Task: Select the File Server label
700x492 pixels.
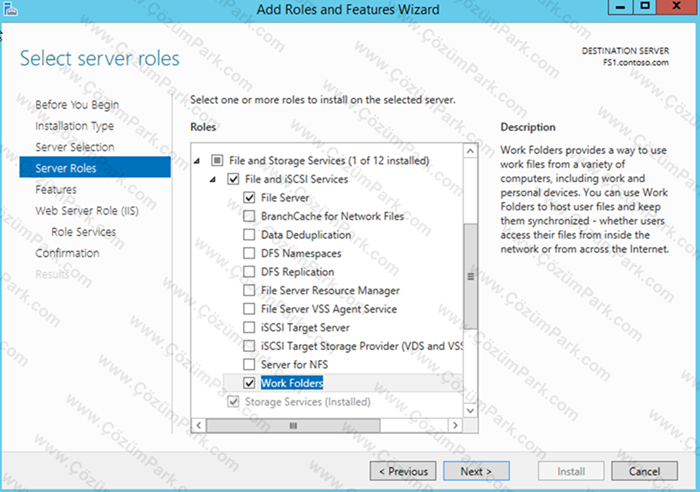Action: [285, 197]
